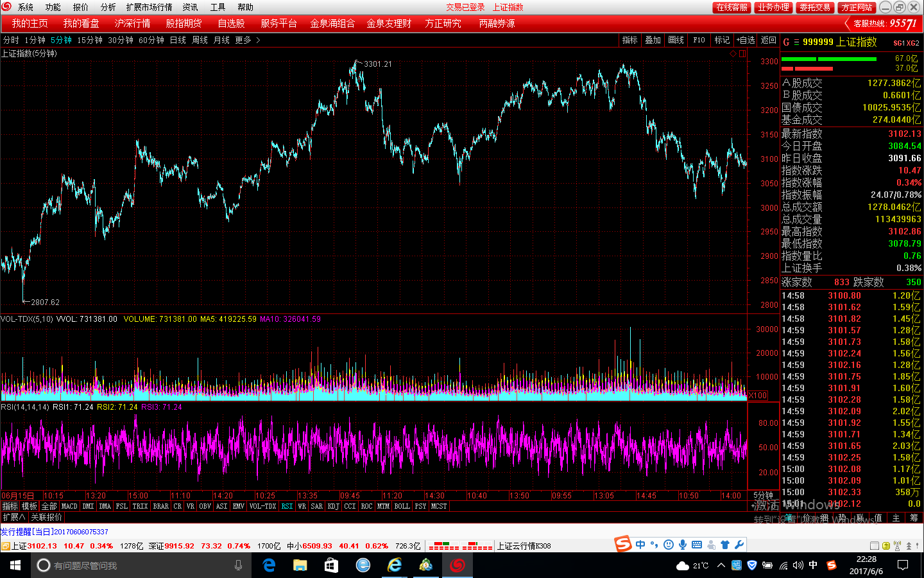The width and height of the screenshot is (924, 578).
Task: Switch chart to 周线 period
Action: 200,40
